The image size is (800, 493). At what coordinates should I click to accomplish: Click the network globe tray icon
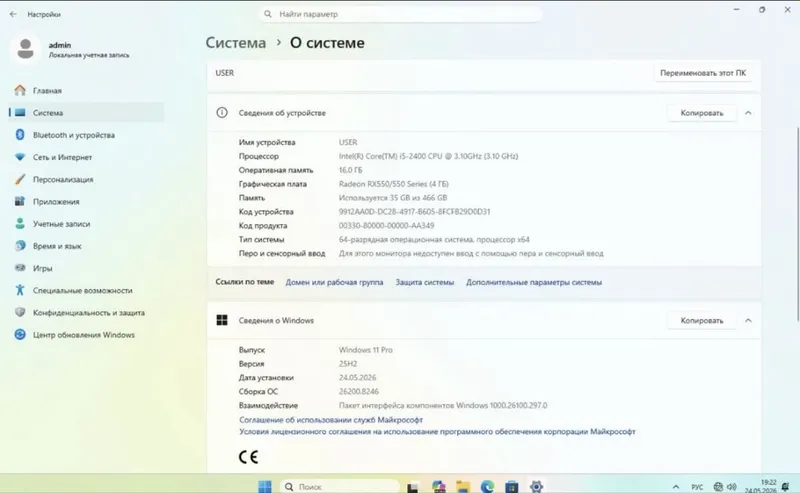pos(718,487)
